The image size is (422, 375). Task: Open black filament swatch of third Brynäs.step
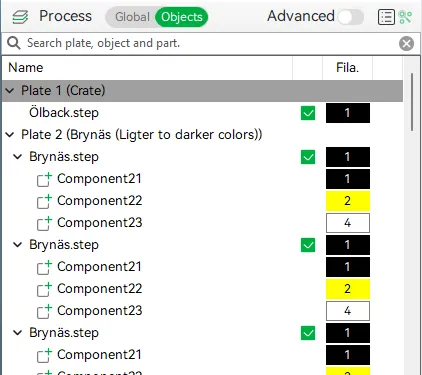point(348,333)
